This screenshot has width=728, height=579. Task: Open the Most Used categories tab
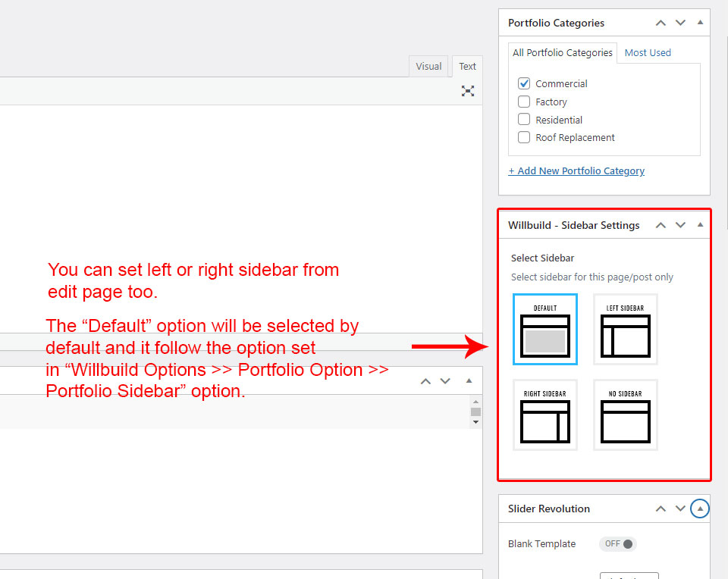click(648, 52)
